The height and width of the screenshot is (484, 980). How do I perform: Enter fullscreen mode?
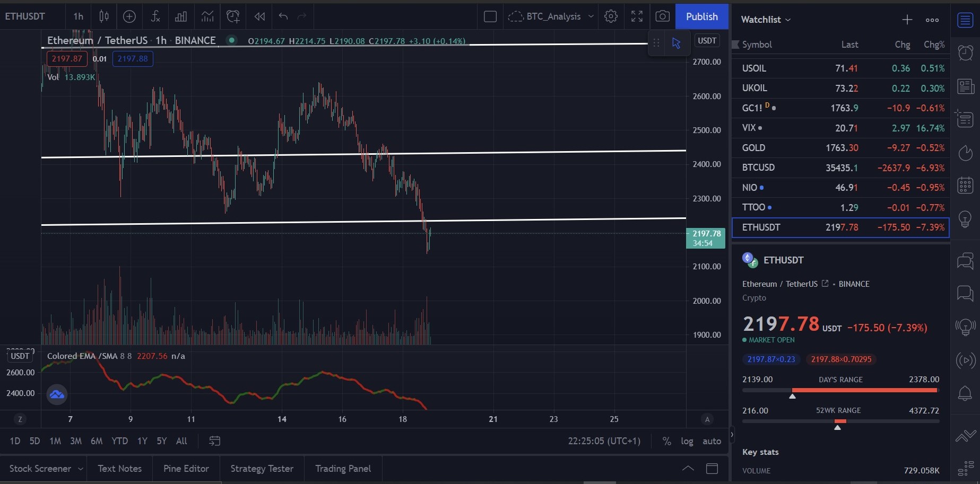point(637,16)
